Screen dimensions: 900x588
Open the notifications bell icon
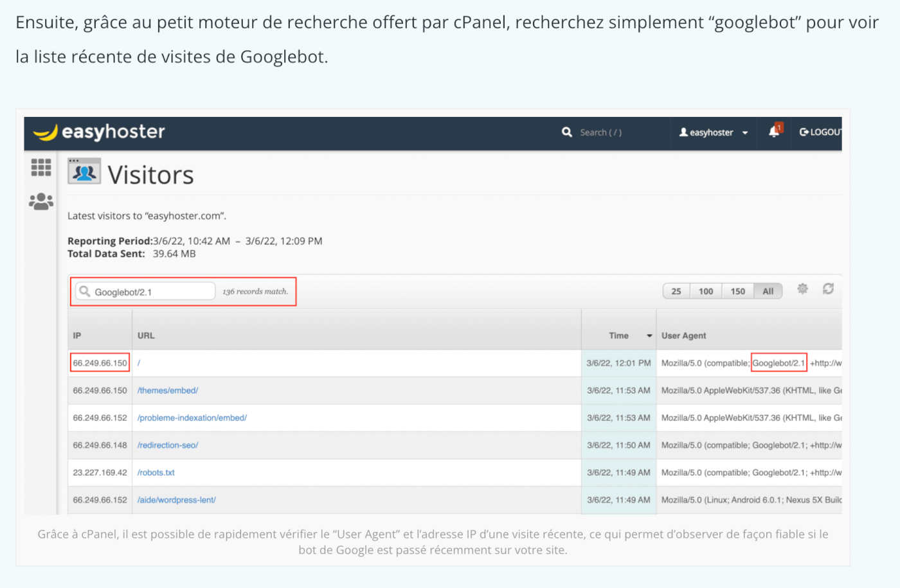tap(775, 131)
